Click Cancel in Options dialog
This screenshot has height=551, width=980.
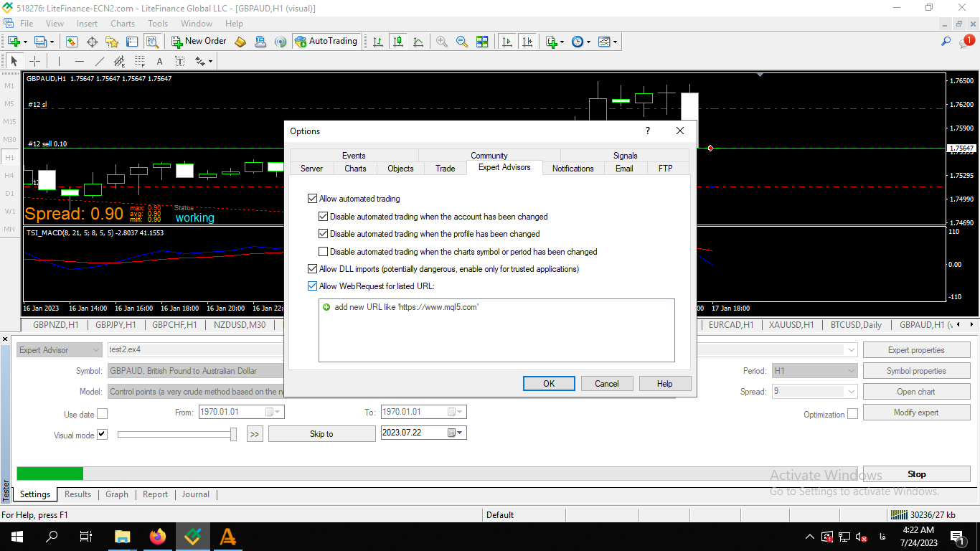(x=607, y=384)
